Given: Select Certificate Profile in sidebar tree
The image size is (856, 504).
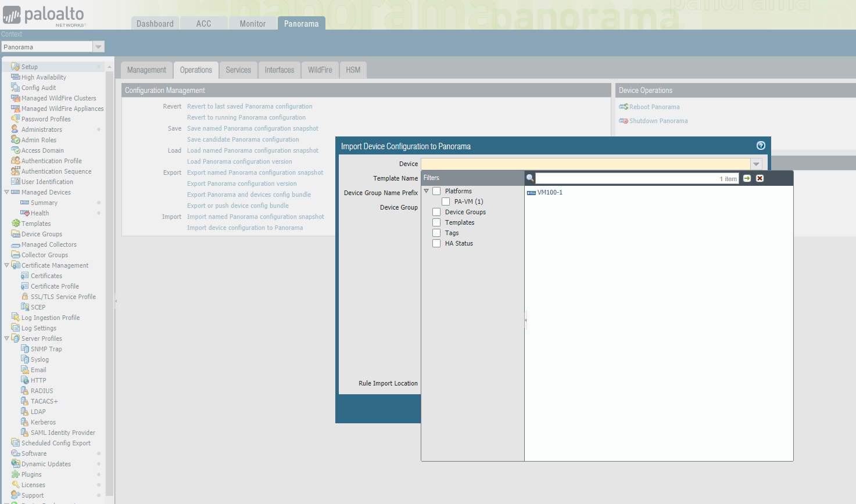Looking at the screenshot, I should pos(55,286).
